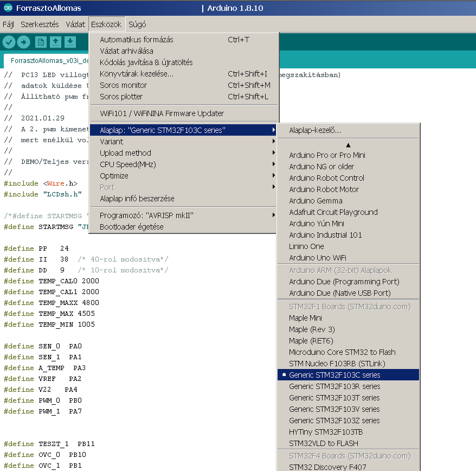
Task: Select Microduino Core STM32 to Flash
Action: point(348,352)
